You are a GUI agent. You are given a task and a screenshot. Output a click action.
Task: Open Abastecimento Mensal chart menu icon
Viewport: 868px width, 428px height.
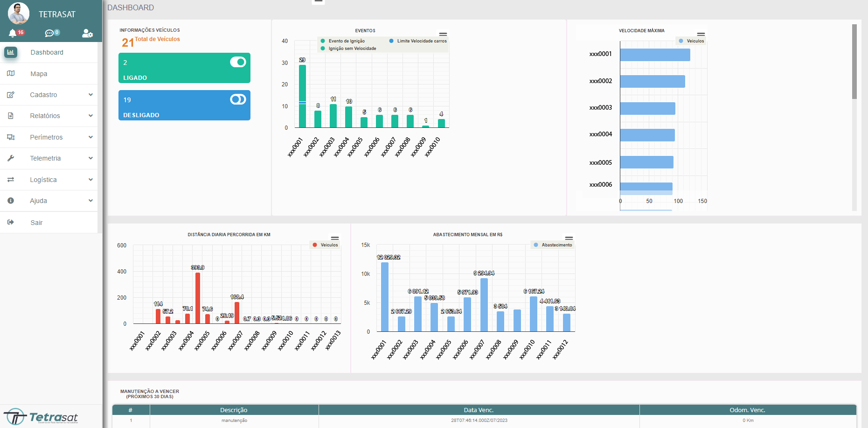coord(569,238)
